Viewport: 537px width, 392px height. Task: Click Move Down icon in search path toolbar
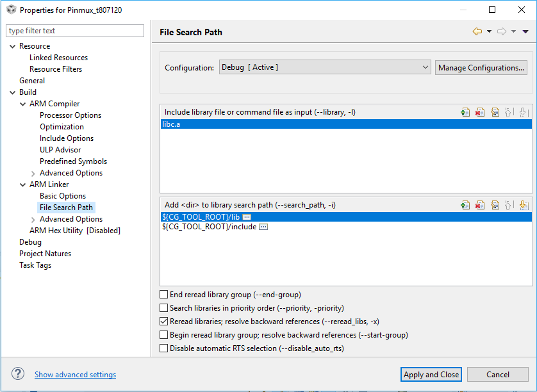[524, 205]
